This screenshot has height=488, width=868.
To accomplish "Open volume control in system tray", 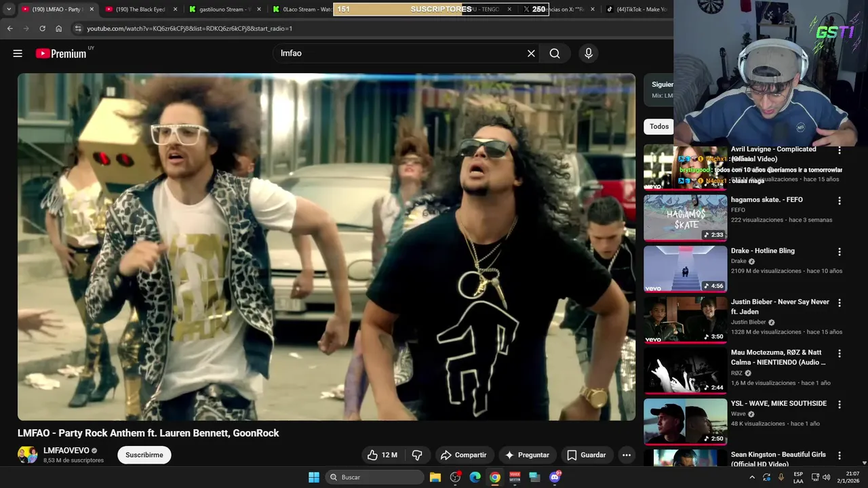I will [x=826, y=477].
